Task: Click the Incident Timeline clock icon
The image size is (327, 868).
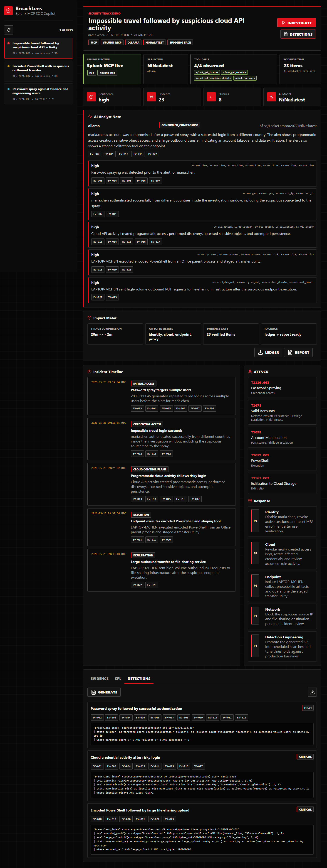Action: click(89, 372)
